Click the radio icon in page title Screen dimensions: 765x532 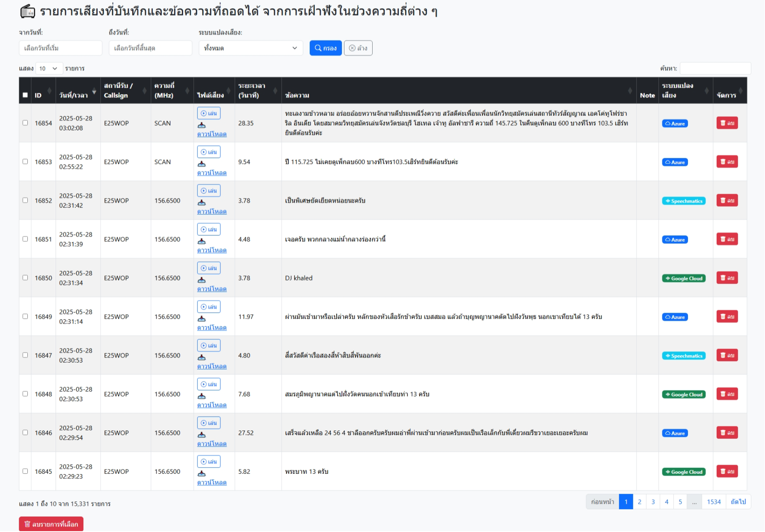pyautogui.click(x=28, y=12)
